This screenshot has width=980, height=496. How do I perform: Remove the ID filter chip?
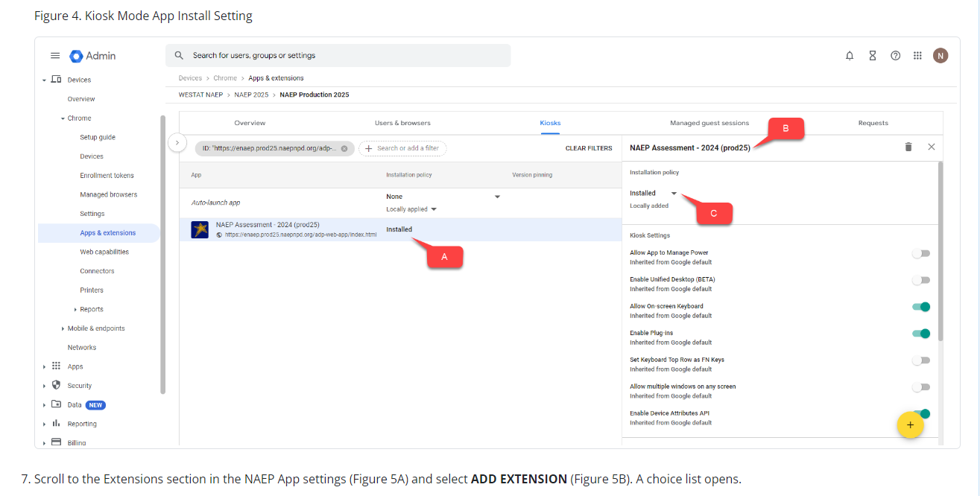point(344,148)
